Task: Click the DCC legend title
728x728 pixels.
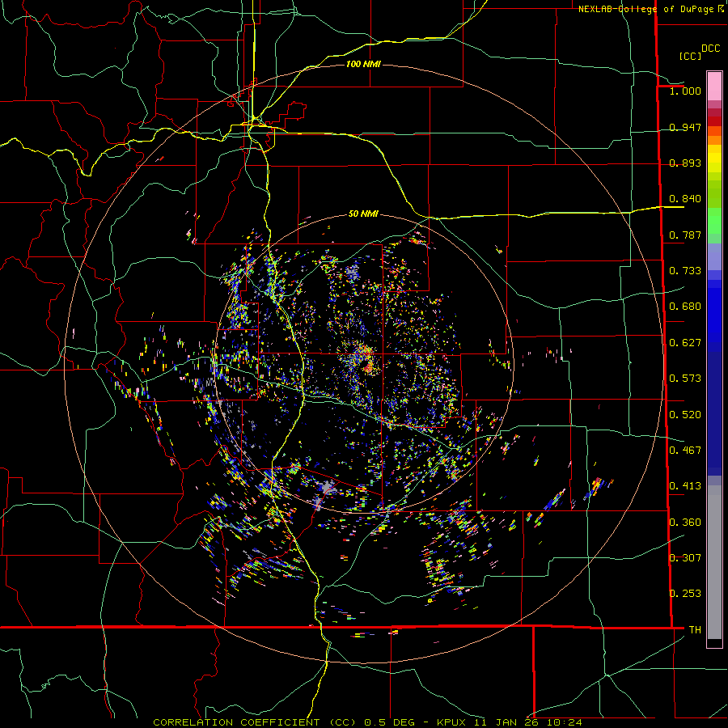Action: tap(710, 49)
